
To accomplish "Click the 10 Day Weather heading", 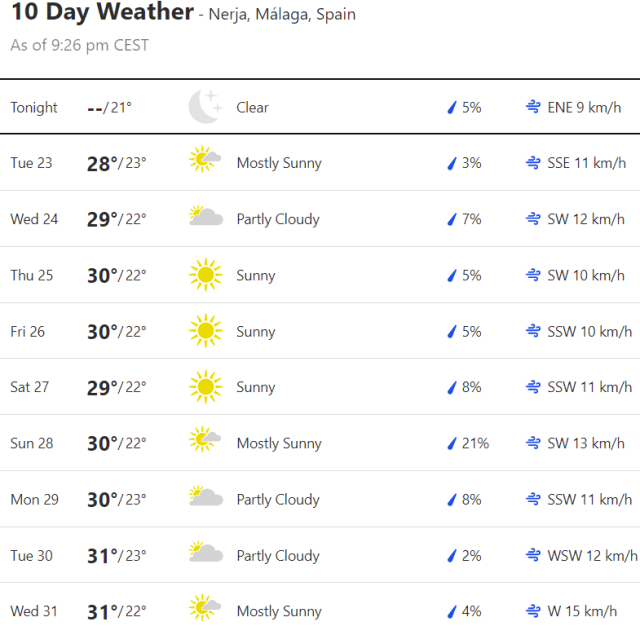I will tap(102, 13).
